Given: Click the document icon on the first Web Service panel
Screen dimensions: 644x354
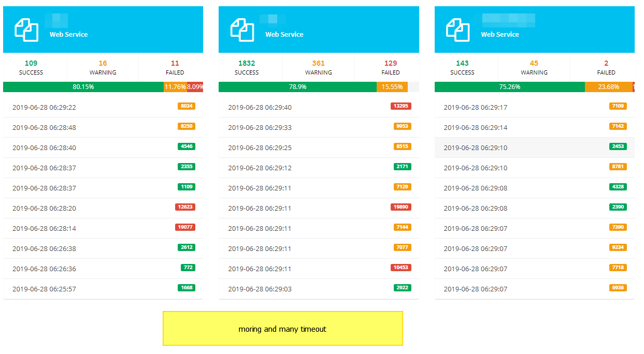Looking at the screenshot, I should [x=26, y=29].
